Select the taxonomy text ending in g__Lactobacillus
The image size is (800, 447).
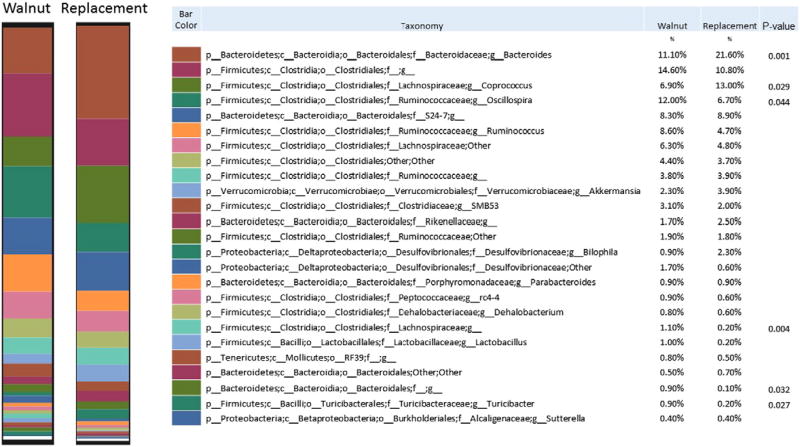366,342
